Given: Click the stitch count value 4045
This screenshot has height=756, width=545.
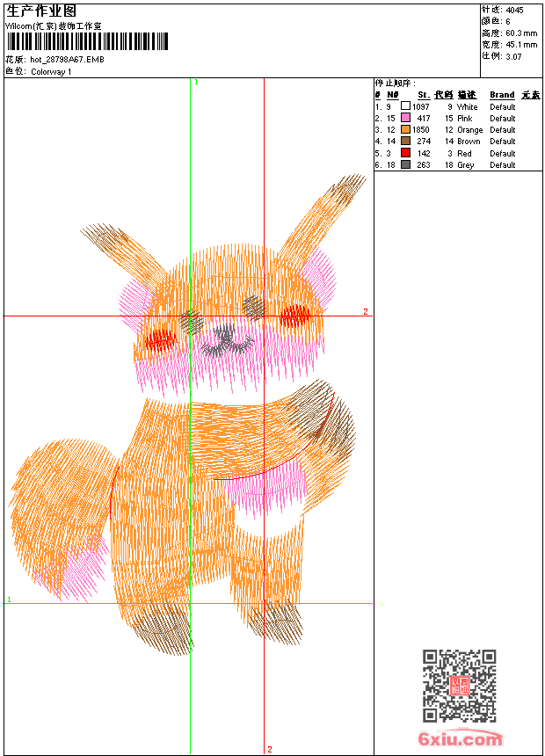Looking at the screenshot, I should pos(514,10).
